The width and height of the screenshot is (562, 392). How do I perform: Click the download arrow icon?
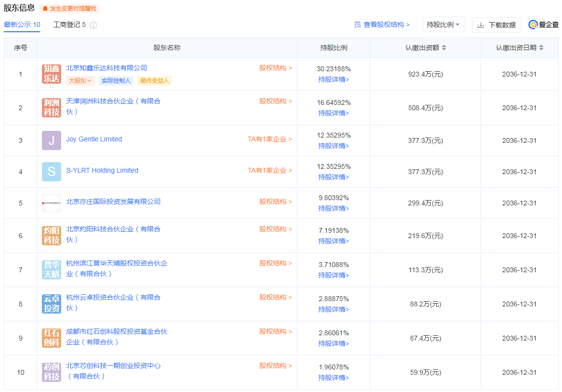click(481, 25)
